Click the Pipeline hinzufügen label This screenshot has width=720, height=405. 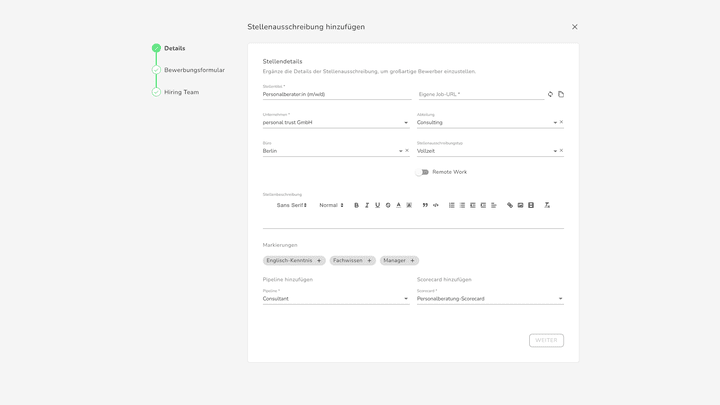287,280
